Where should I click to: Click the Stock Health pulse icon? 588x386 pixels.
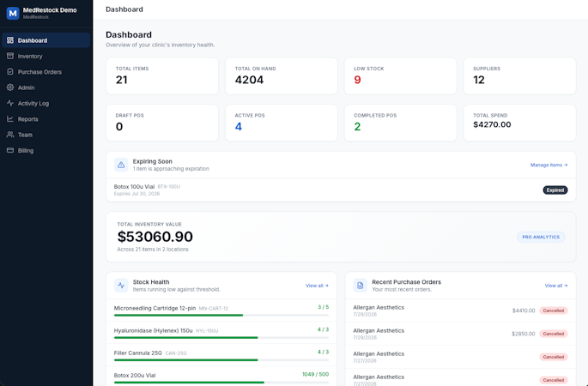coord(121,286)
